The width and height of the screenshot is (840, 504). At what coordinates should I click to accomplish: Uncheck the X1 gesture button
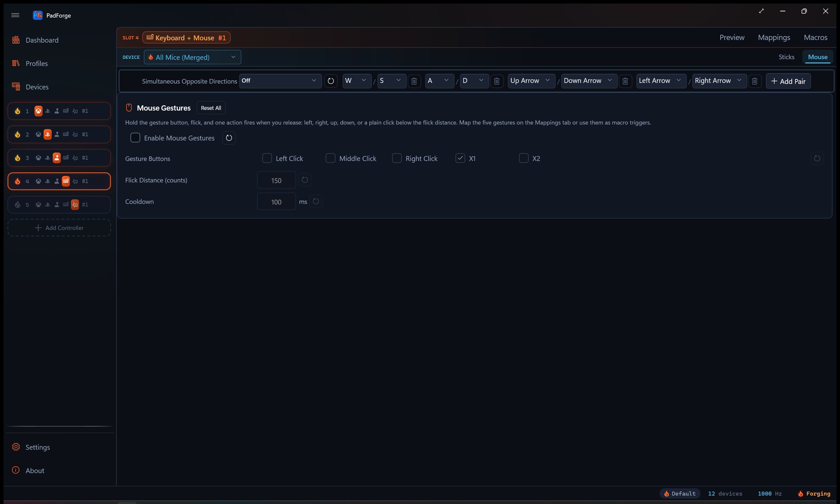460,158
